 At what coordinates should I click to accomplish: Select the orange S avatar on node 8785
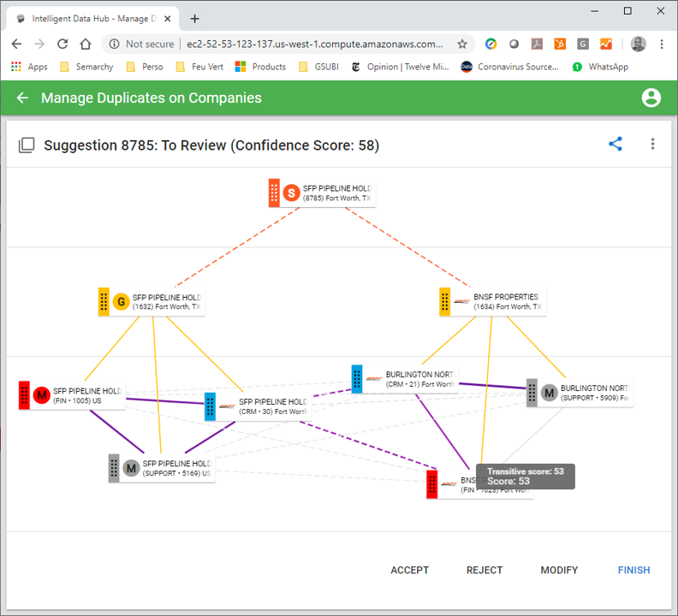[x=291, y=192]
